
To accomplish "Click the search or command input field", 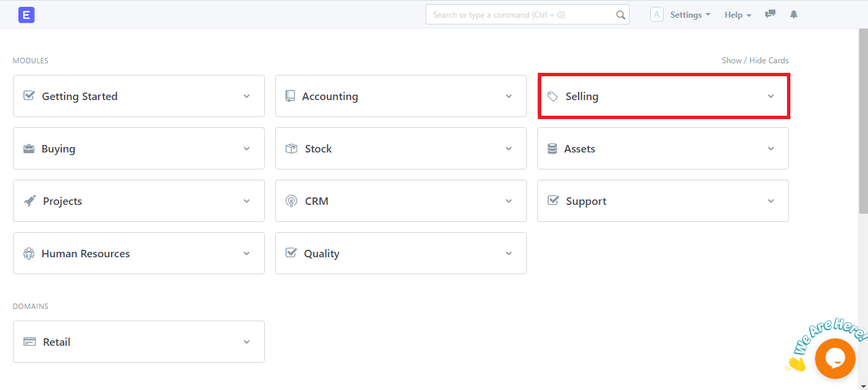I will [x=528, y=15].
